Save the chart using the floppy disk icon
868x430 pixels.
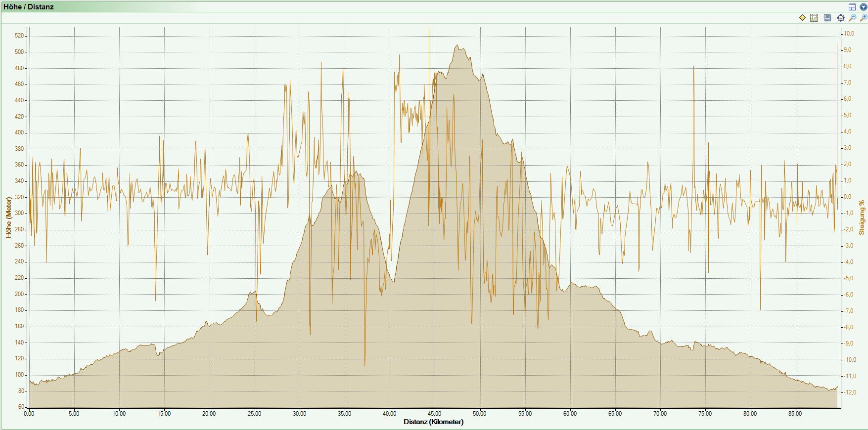827,18
